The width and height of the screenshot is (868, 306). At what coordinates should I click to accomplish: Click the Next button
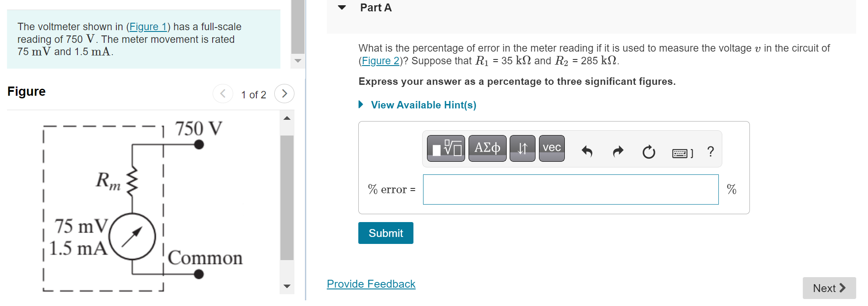coord(829,288)
